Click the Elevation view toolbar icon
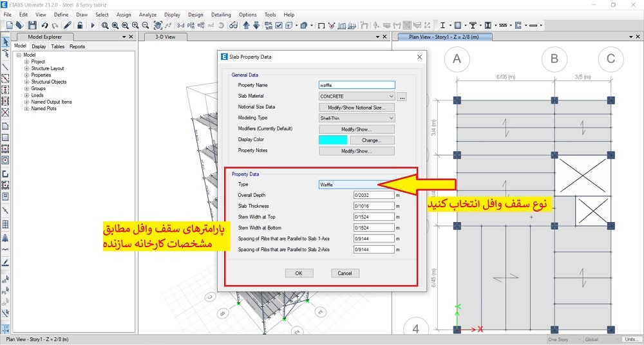Image resolution: width=644 pixels, height=345 pixels. click(x=201, y=25)
